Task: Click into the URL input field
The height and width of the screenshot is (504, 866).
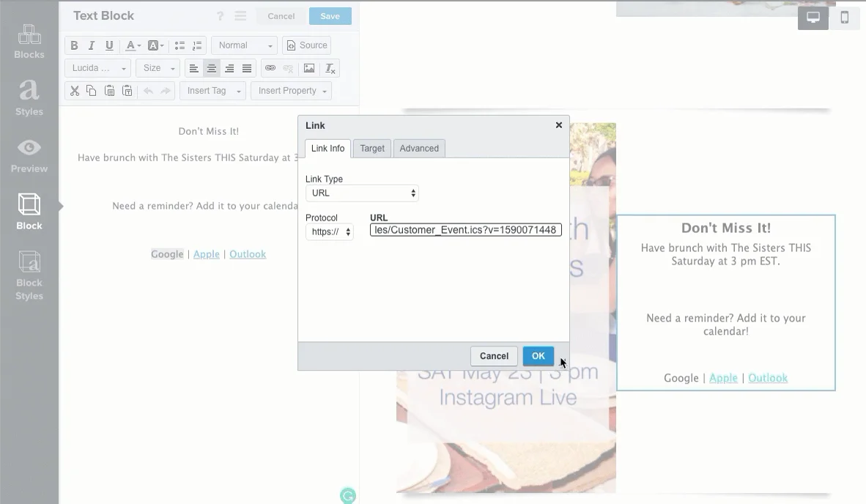Action: [x=465, y=229]
